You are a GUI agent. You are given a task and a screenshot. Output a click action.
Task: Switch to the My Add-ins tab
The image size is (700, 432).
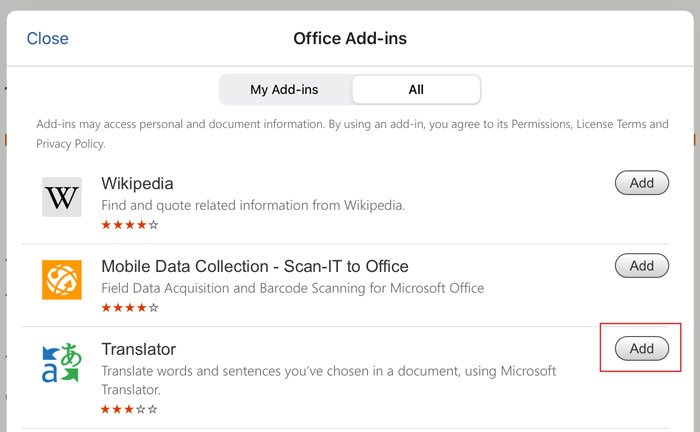click(284, 90)
